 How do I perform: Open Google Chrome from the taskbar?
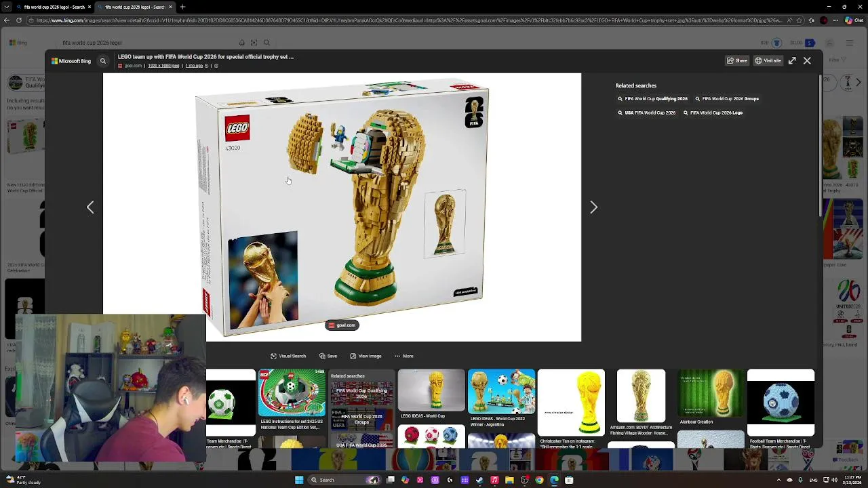(x=539, y=480)
